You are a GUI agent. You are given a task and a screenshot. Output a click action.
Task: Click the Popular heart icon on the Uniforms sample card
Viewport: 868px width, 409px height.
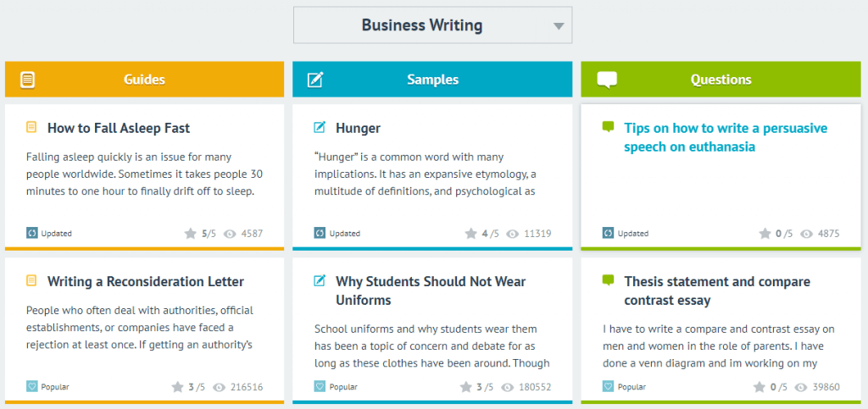pos(320,387)
